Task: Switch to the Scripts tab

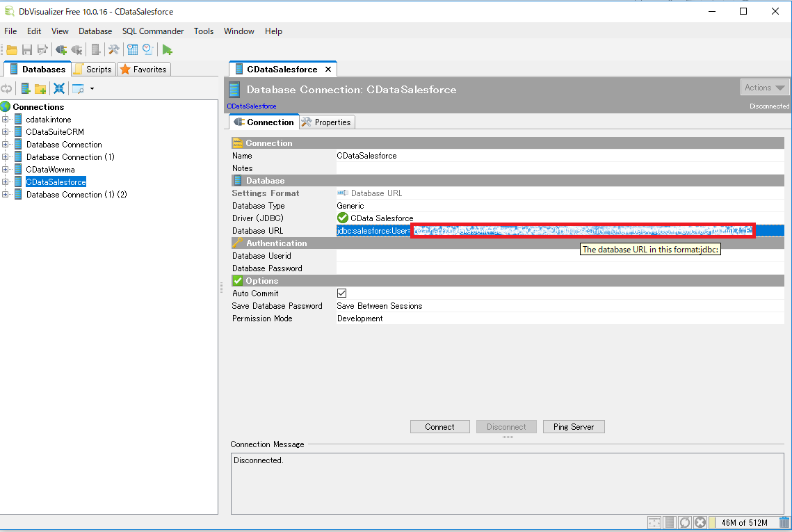Action: tap(93, 70)
